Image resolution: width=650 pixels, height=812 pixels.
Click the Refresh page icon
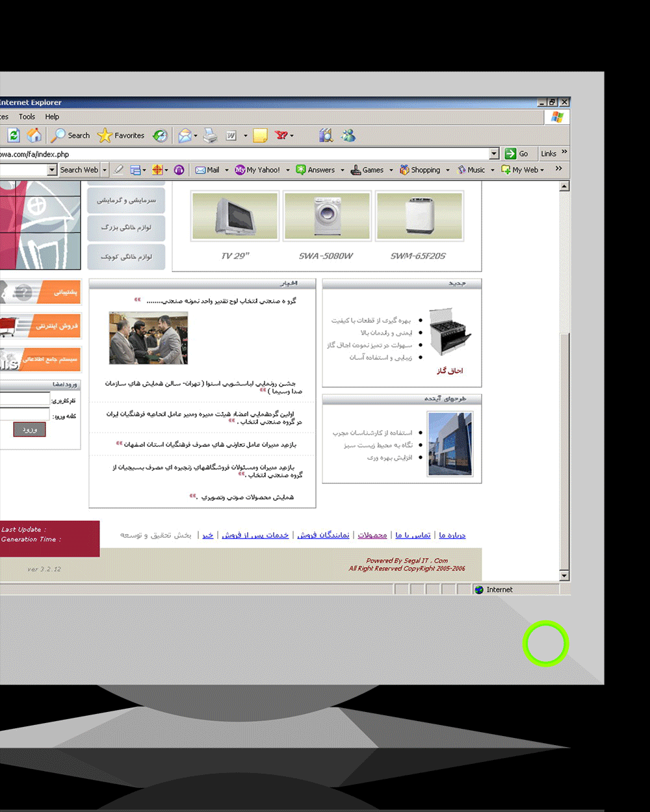(14, 135)
